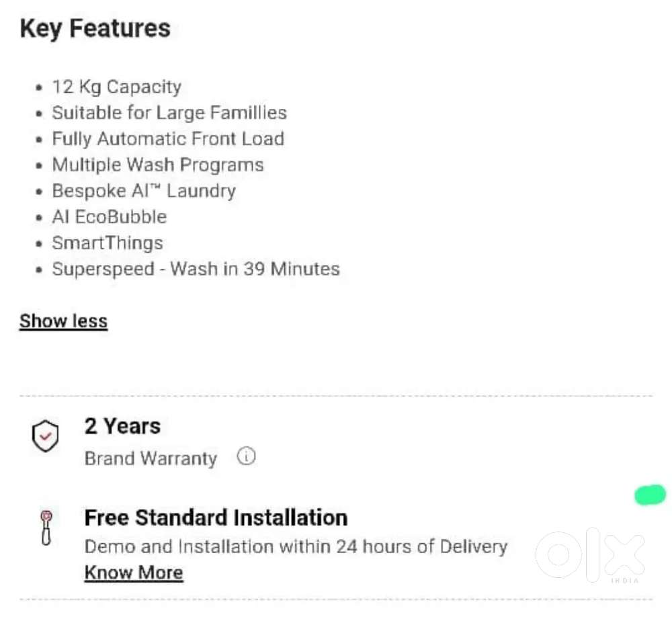Click Show less under the features list
The image size is (672, 621).
click(63, 321)
